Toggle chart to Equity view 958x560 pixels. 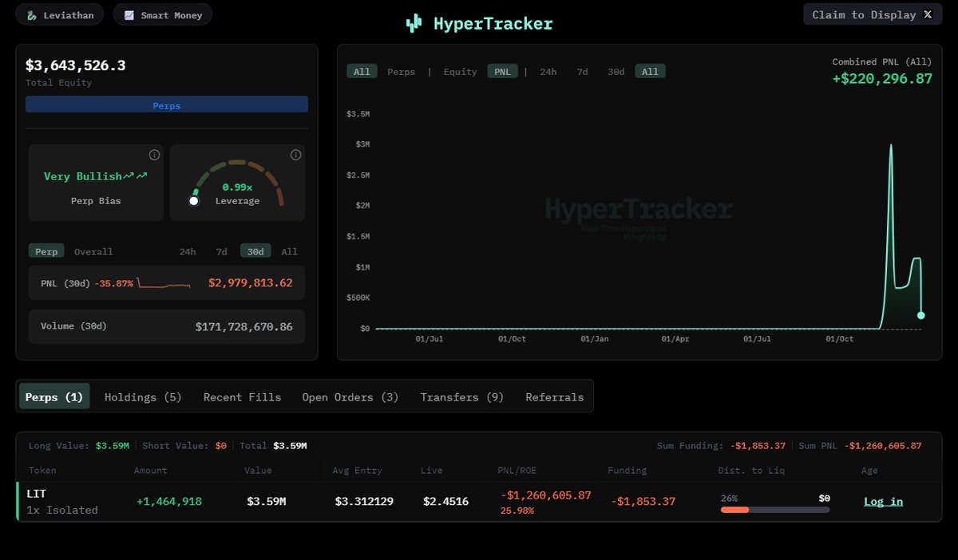coord(460,72)
